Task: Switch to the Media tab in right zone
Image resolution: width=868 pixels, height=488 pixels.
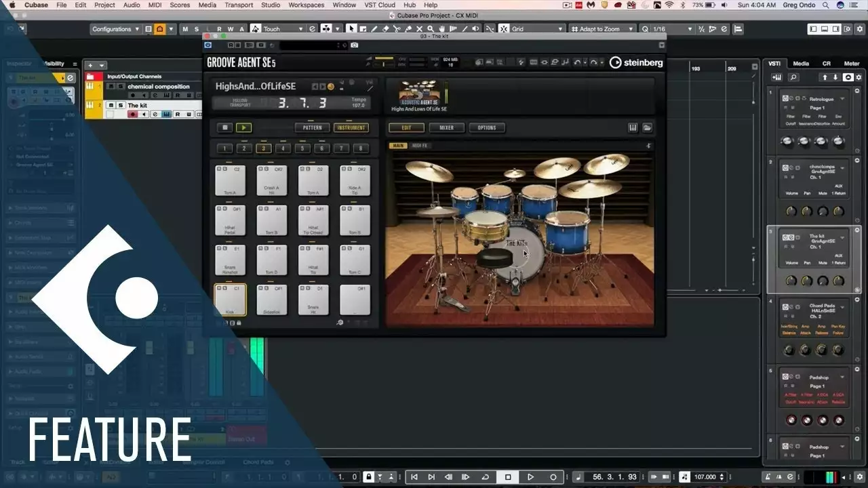Action: coord(801,64)
